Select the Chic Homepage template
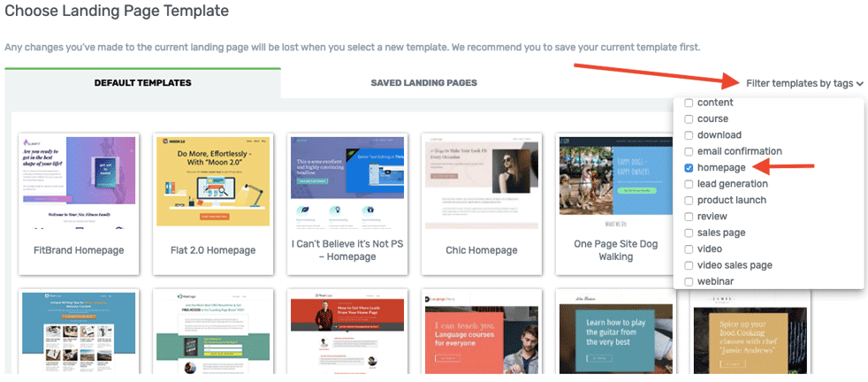 (x=481, y=181)
